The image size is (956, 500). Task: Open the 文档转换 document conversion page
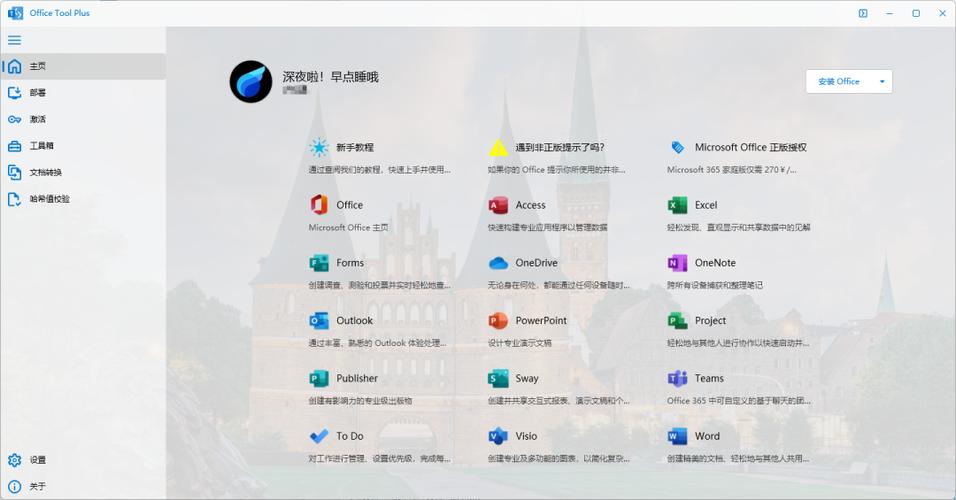(x=83, y=172)
